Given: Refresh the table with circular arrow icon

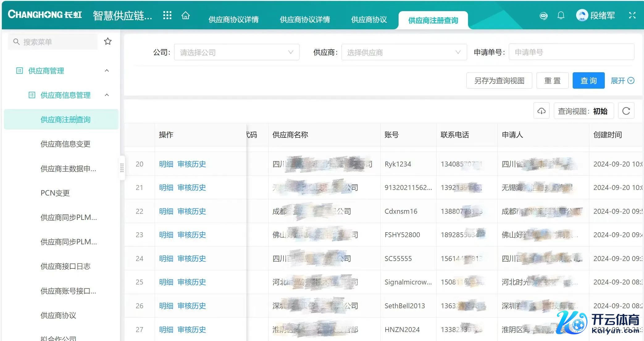Looking at the screenshot, I should [x=626, y=111].
